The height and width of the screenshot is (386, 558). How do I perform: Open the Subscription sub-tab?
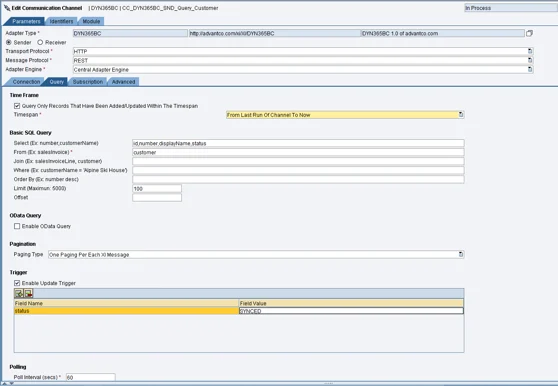click(88, 81)
